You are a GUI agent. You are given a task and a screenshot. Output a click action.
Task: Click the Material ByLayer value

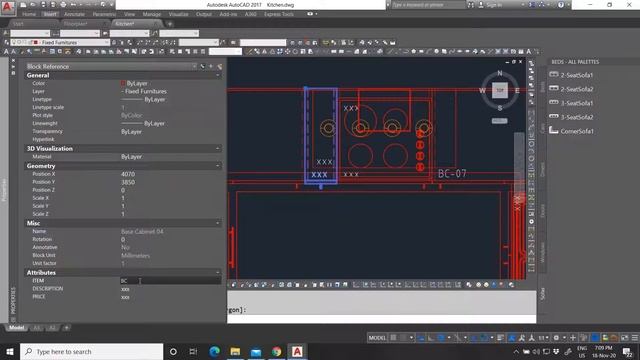[x=131, y=157]
